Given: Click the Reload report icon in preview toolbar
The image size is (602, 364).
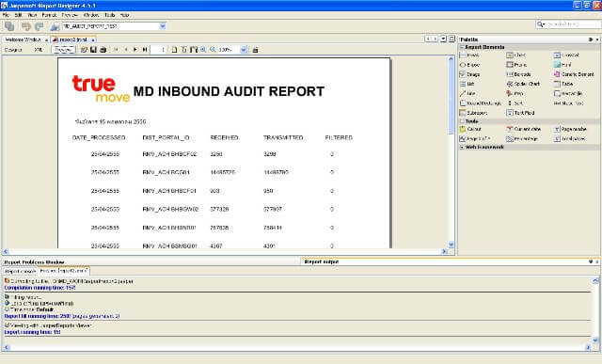Looking at the screenshot, I should click(84, 50).
